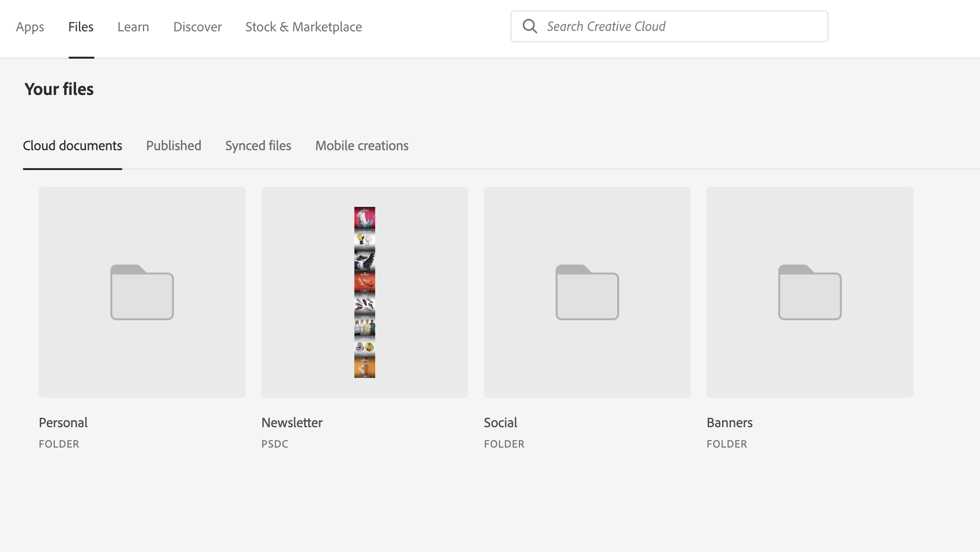
Task: Stay on the Cloud documents tab
Action: click(73, 145)
